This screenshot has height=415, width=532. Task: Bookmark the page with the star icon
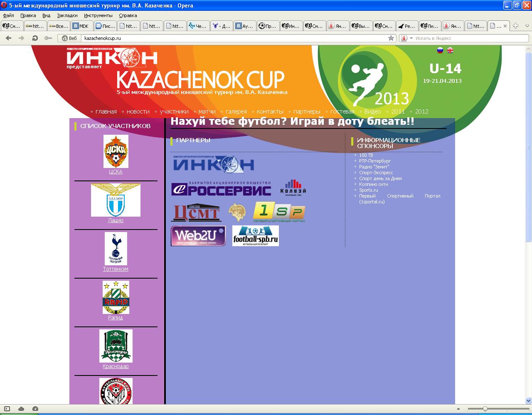click(x=391, y=38)
